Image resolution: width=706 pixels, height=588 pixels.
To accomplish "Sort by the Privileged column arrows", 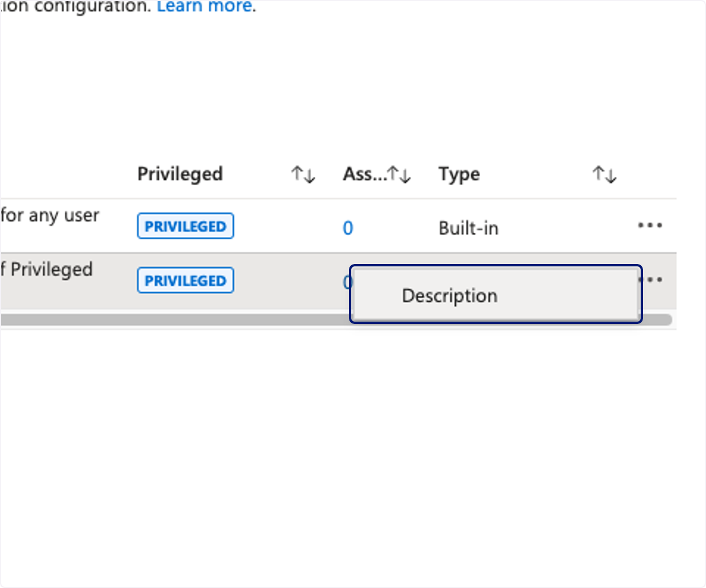I will click(303, 175).
